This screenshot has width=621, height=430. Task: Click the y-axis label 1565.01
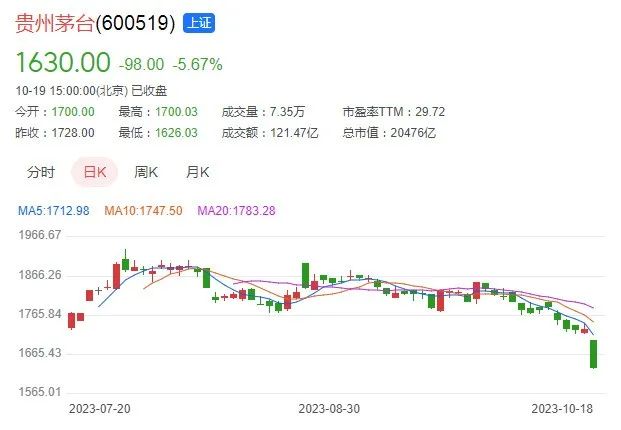point(40,392)
